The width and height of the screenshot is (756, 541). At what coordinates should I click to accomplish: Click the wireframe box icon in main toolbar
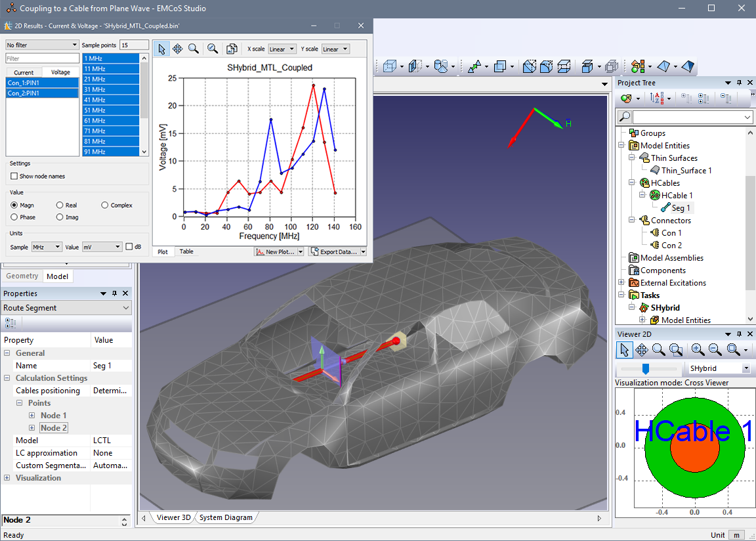click(390, 66)
